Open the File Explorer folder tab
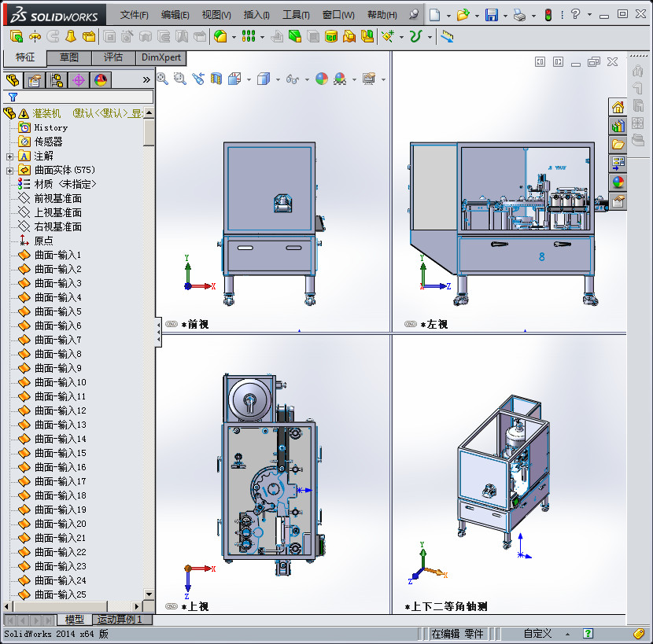Viewport: 653px width, 644px height. (618, 145)
